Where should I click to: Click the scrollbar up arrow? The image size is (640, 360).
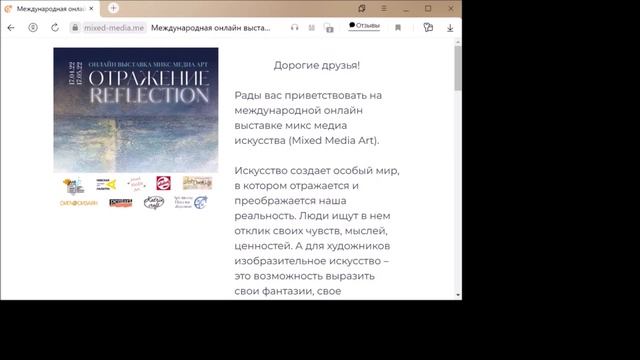pos(458,42)
